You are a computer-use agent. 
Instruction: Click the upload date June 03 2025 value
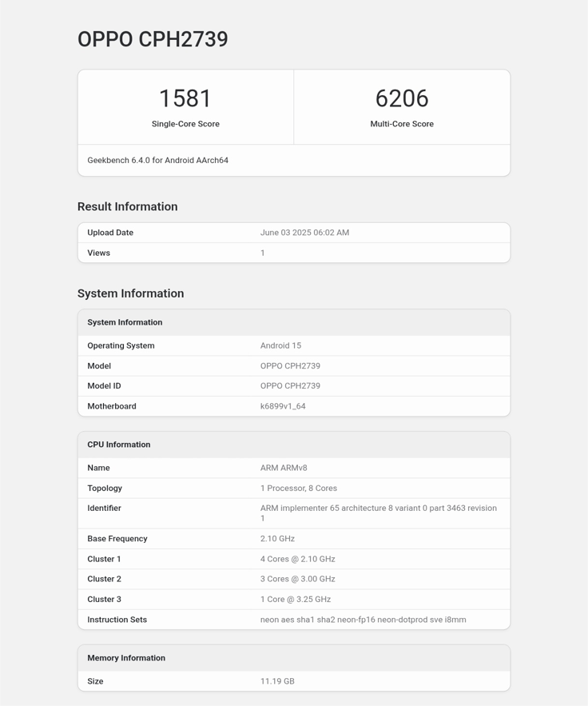pos(304,233)
